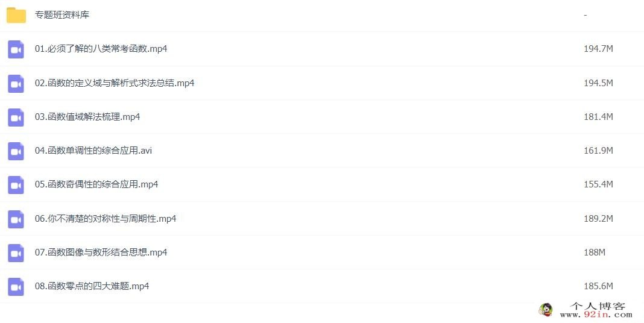Select the video icon of 08.函数零点的四大难题.mp4
This screenshot has width=644, height=323.
(16, 286)
